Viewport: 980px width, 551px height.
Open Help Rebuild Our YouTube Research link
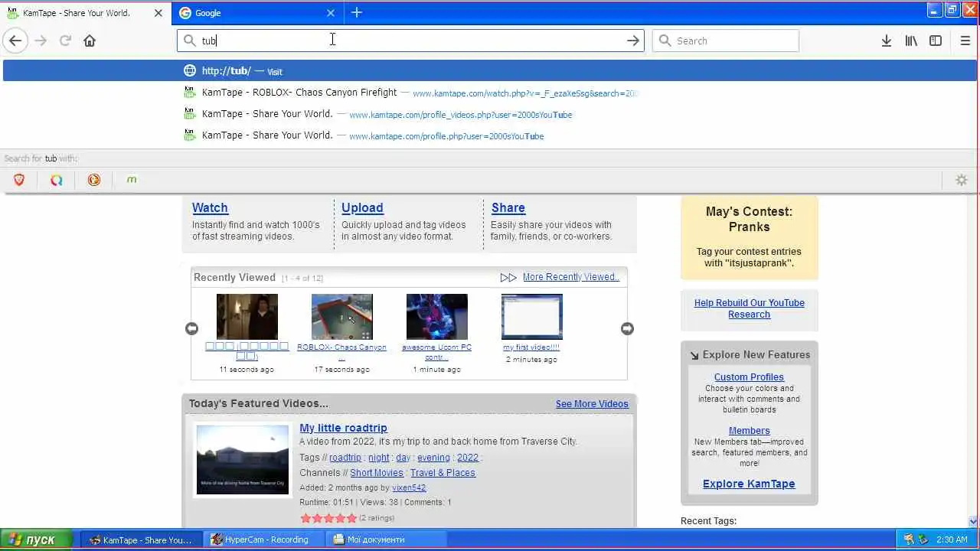749,308
